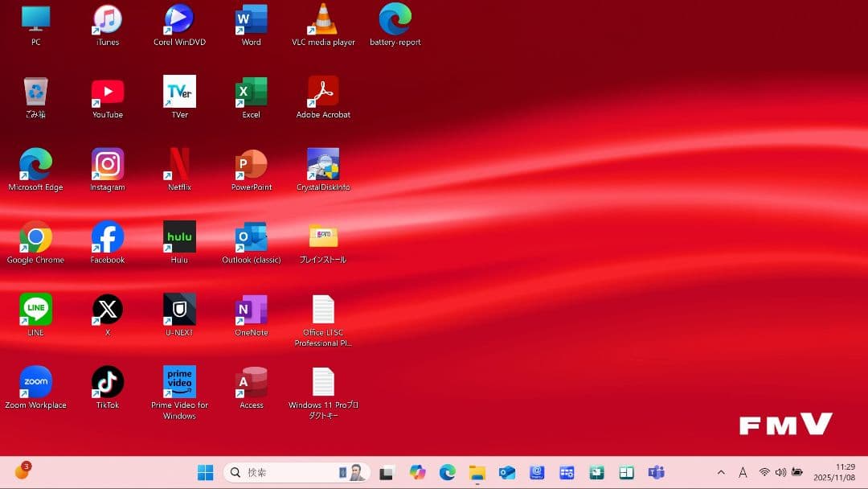Expand the hidden system tray icons chevron
Screen dimensions: 868x489
click(721, 472)
